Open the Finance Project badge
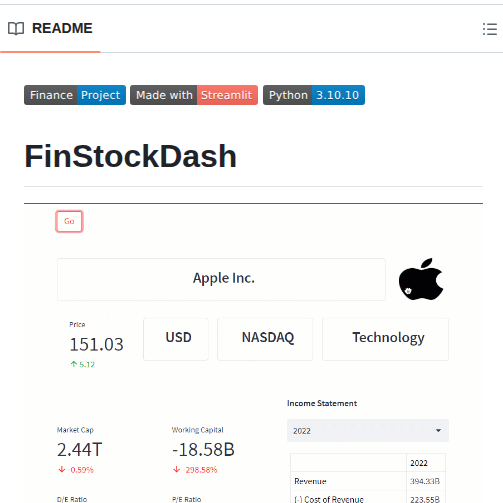The width and height of the screenshot is (503, 503). 75,95
